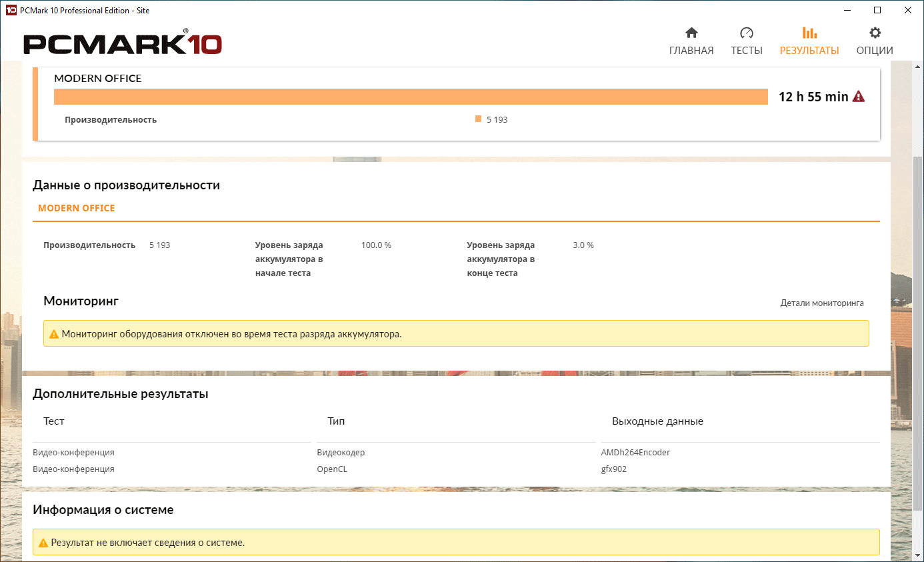Click the orange square next to 5 193
Viewport: 924px width, 562px height.
[x=478, y=119]
